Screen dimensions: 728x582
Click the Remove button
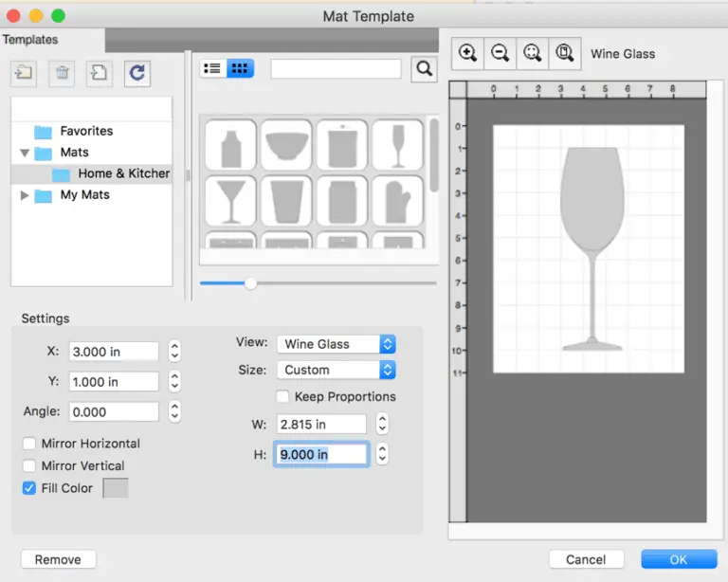(58, 559)
